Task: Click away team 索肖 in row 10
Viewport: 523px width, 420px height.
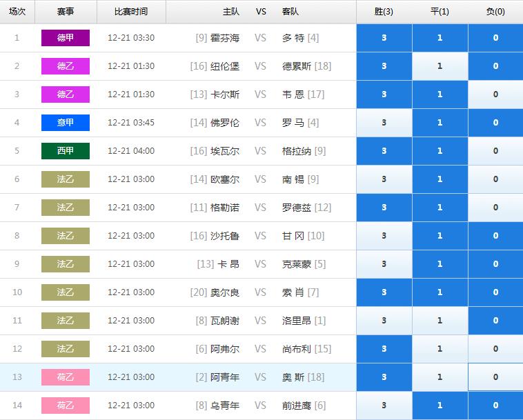Action: (x=293, y=292)
